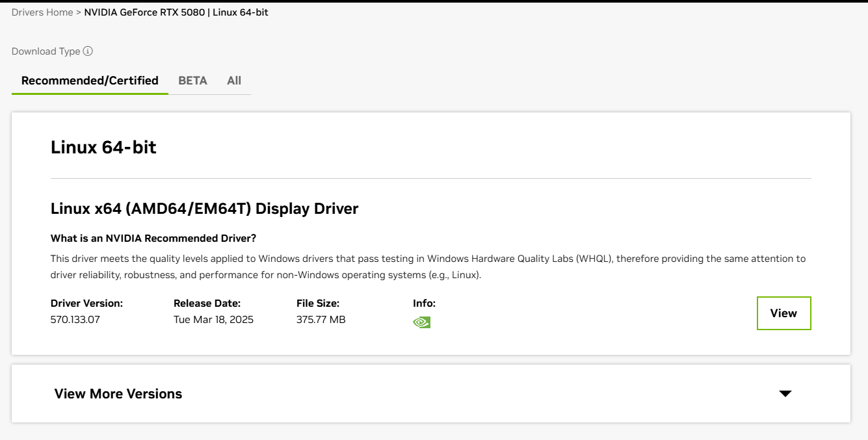Viewport: 868px width, 440px height.
Task: Click the Release Date: label
Action: [x=207, y=304]
